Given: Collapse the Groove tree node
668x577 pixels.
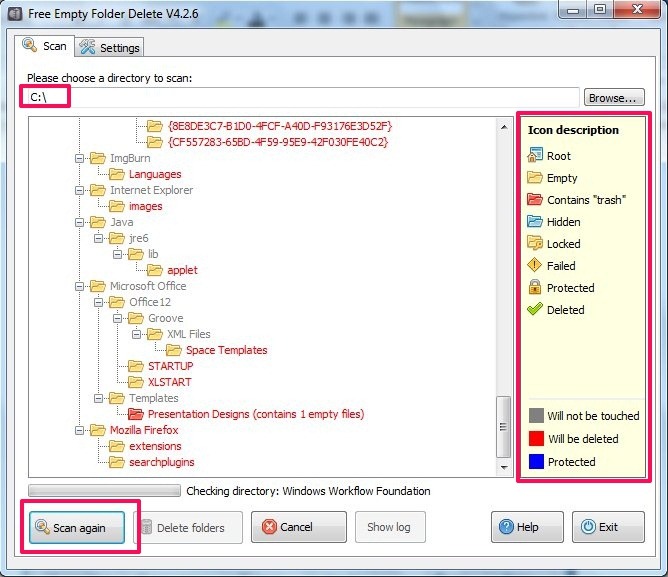Looking at the screenshot, I should [118, 318].
